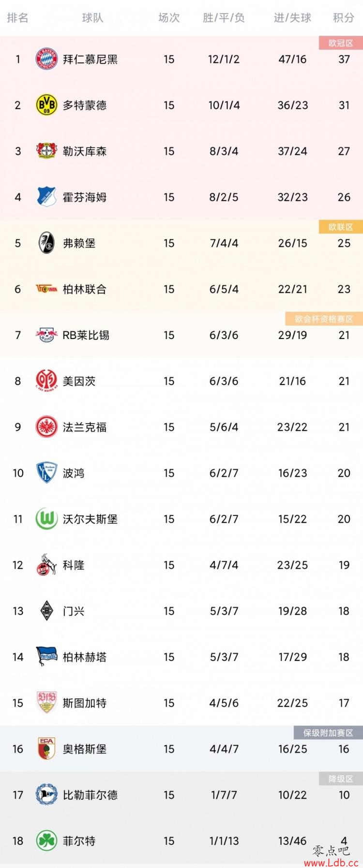The width and height of the screenshot is (363, 868).
Task: Select the 科隆 row in standings
Action: [181, 565]
